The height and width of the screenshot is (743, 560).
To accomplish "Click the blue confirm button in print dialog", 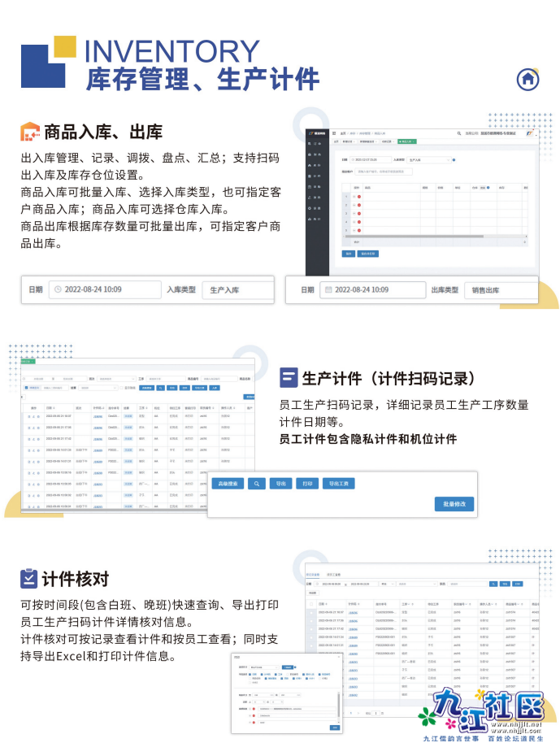I will tap(335, 728).
